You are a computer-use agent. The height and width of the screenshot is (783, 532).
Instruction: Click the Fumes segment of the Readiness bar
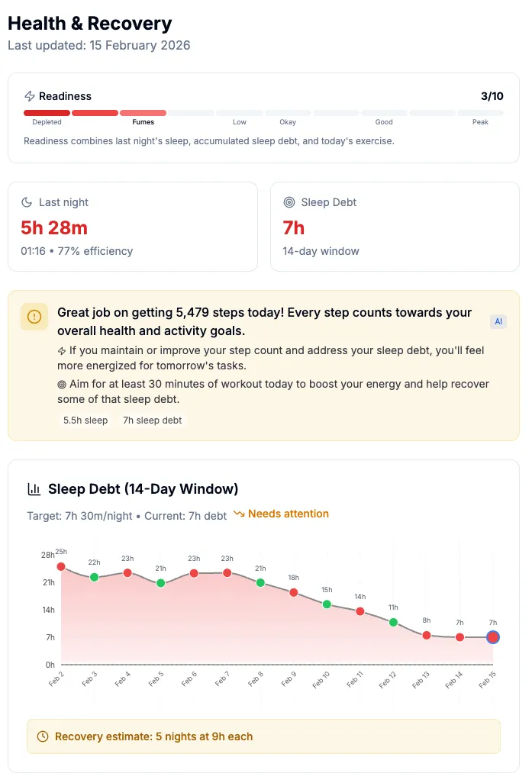pyautogui.click(x=143, y=113)
